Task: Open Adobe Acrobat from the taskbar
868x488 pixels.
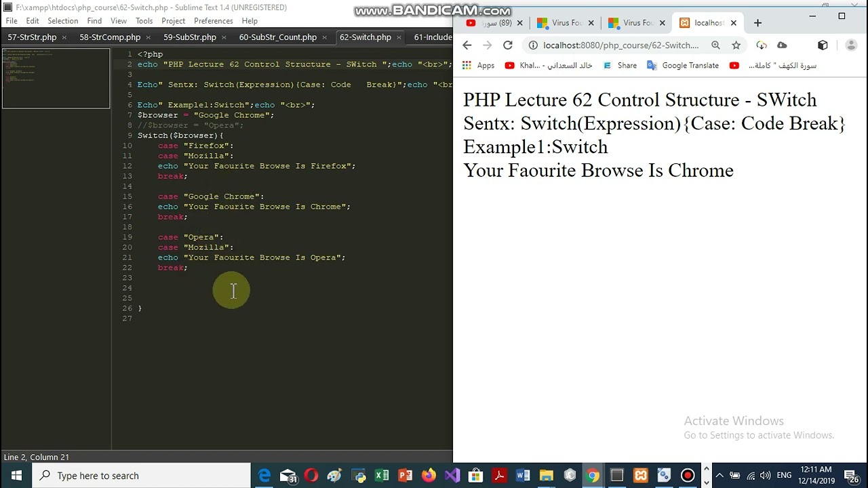Action: tap(499, 476)
